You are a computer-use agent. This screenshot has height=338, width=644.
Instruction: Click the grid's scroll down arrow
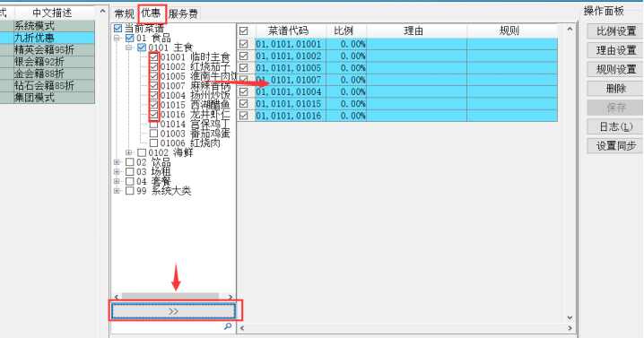[570, 317]
